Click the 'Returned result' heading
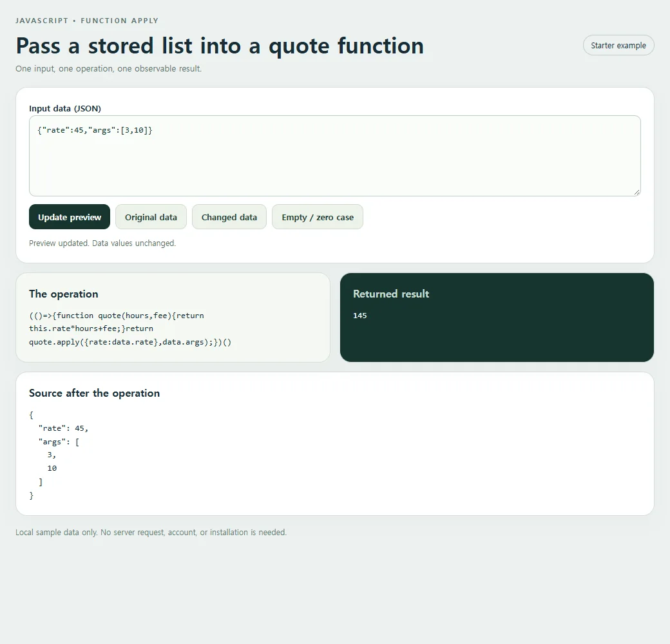Screen dimensions: 670x644 [391, 294]
